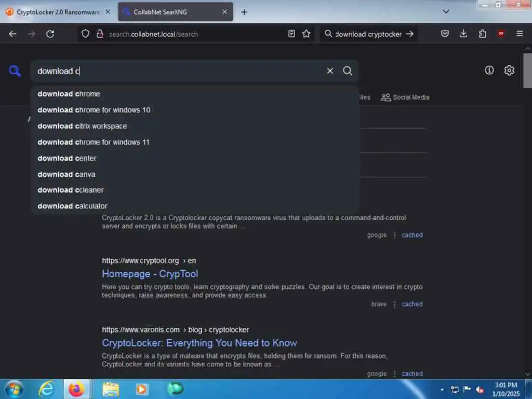
Task: Switch to CryptoLocker 2.0 Ransomware tab
Action: [x=58, y=12]
